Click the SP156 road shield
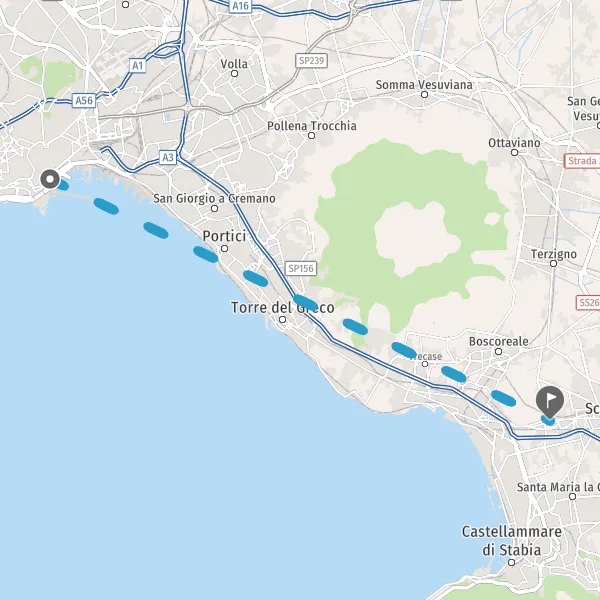Screen dimensions: 600x600 click(301, 268)
